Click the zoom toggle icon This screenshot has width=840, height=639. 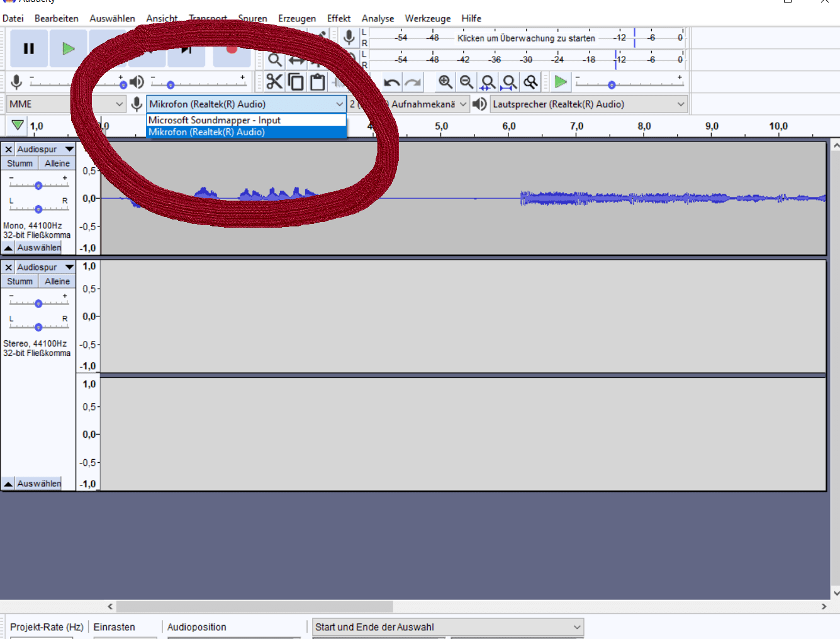tap(530, 82)
